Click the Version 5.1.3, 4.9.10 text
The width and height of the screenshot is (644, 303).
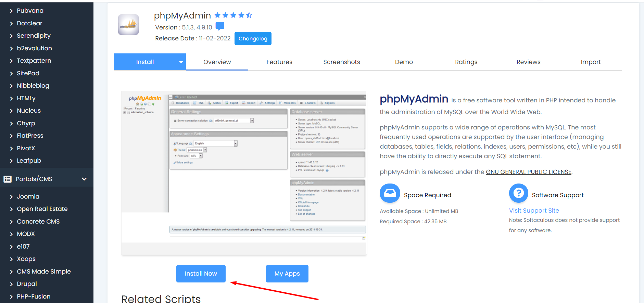(184, 27)
